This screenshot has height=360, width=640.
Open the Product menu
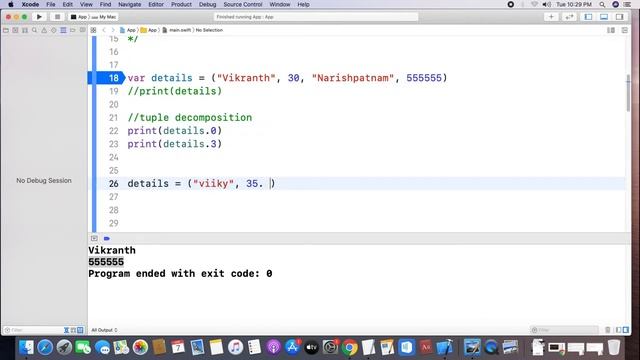coord(181,4)
